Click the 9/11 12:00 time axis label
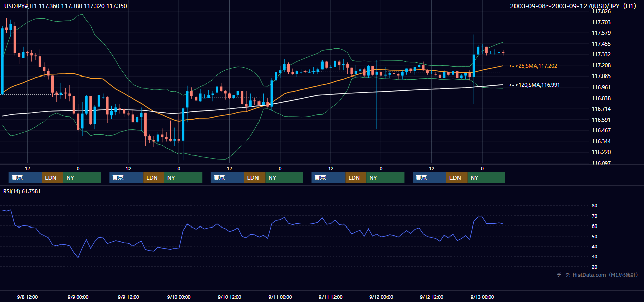This screenshot has height=302, width=644. click(x=331, y=297)
